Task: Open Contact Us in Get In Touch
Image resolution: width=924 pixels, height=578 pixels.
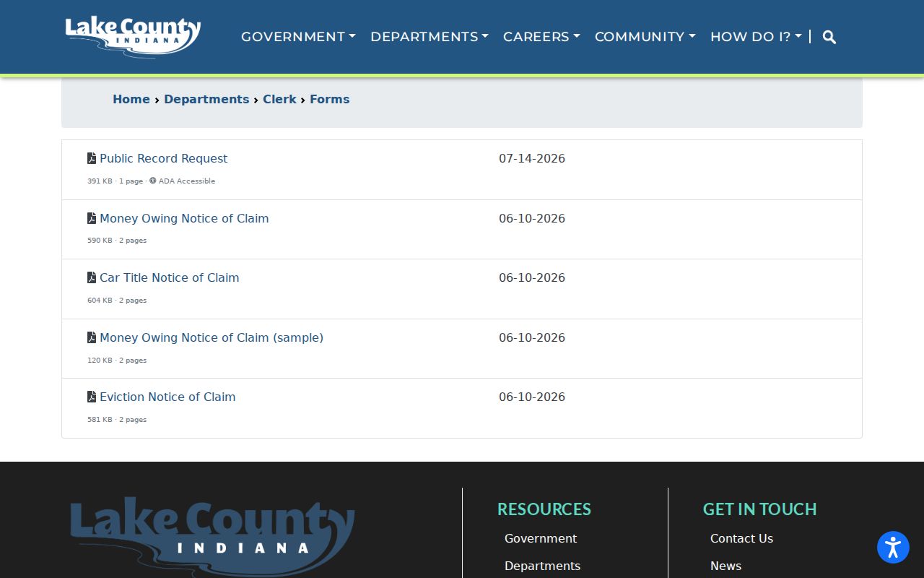Action: coord(741,538)
